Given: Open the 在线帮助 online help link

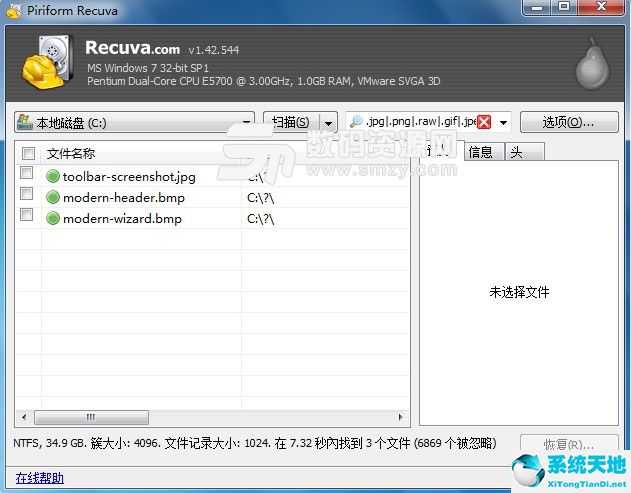Looking at the screenshot, I should [x=39, y=478].
